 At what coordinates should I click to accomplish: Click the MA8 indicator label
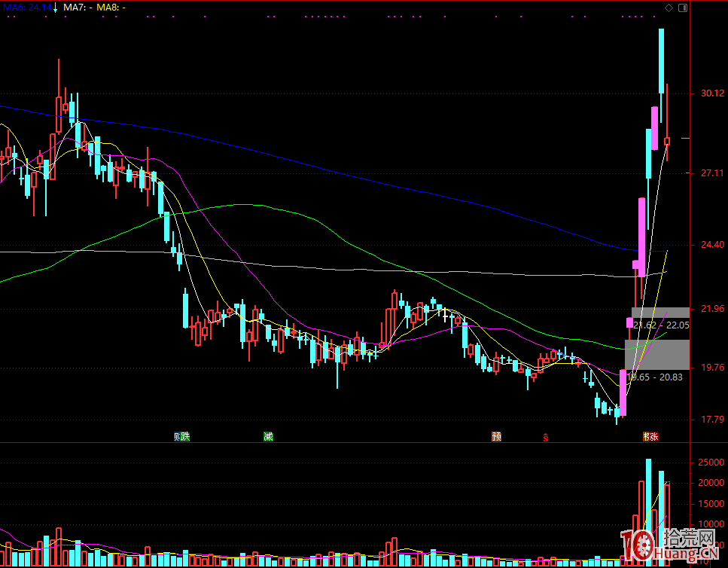(x=111, y=8)
